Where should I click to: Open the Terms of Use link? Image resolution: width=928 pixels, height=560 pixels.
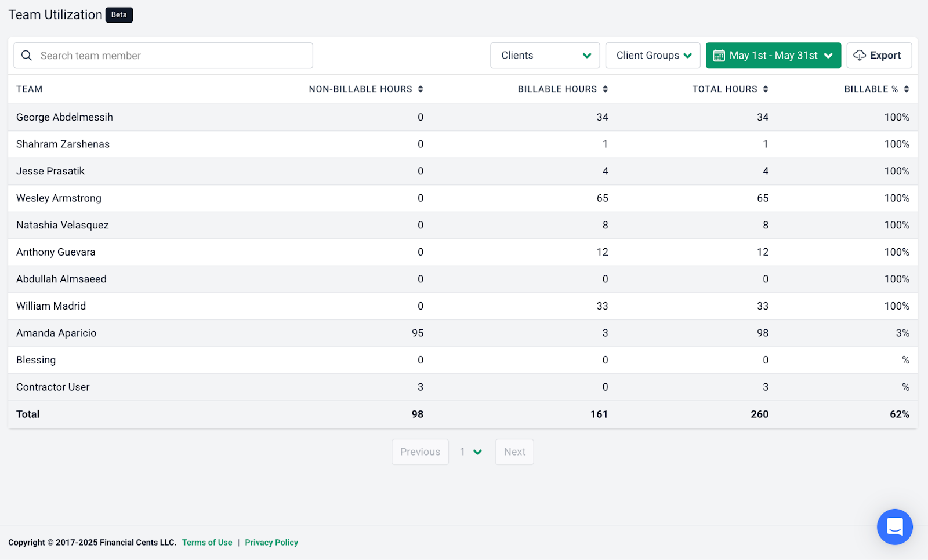[x=207, y=543]
